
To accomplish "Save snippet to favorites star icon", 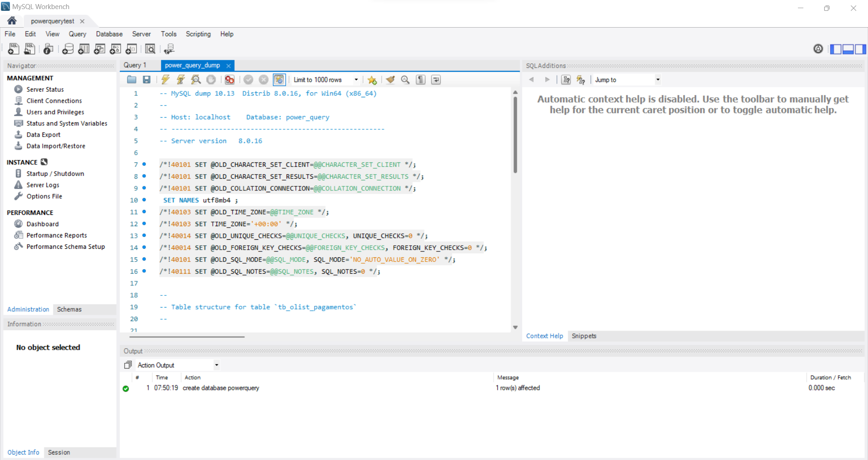I will point(372,80).
